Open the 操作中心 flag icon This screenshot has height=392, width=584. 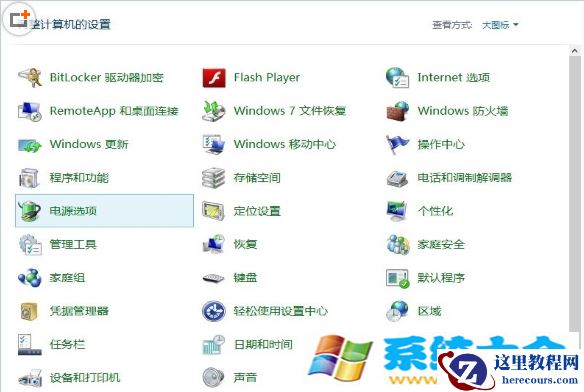(397, 145)
